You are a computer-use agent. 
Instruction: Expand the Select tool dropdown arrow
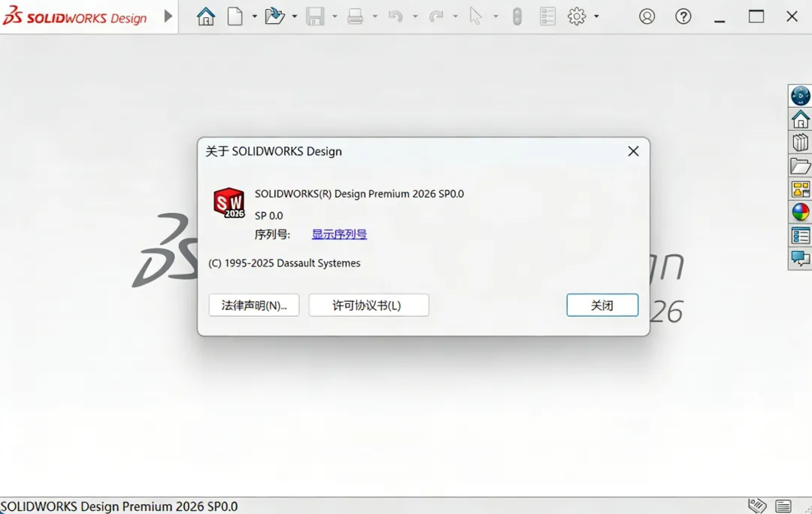[495, 17]
